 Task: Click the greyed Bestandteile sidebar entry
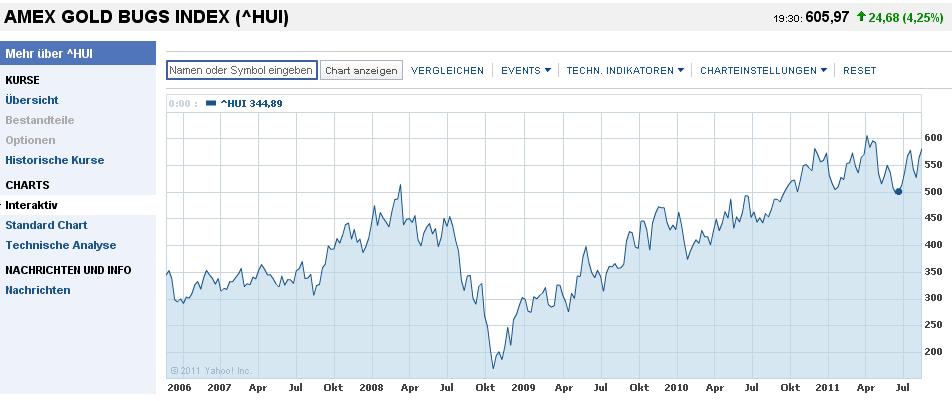(39, 120)
